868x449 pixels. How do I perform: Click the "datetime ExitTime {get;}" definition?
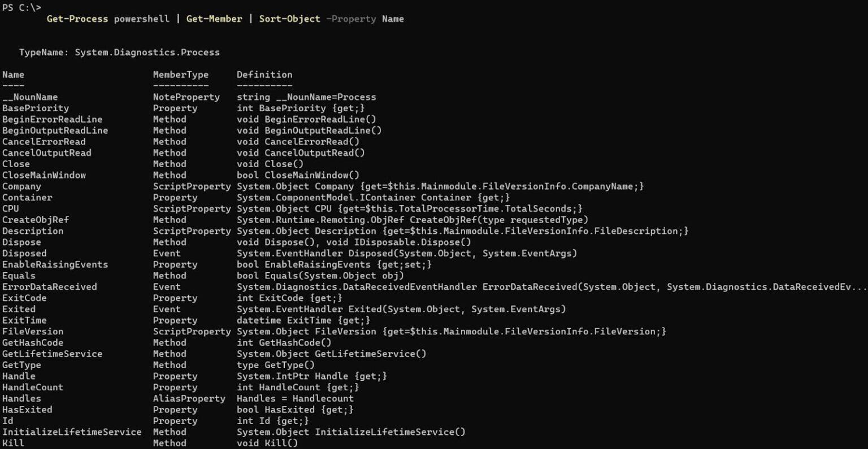point(303,320)
